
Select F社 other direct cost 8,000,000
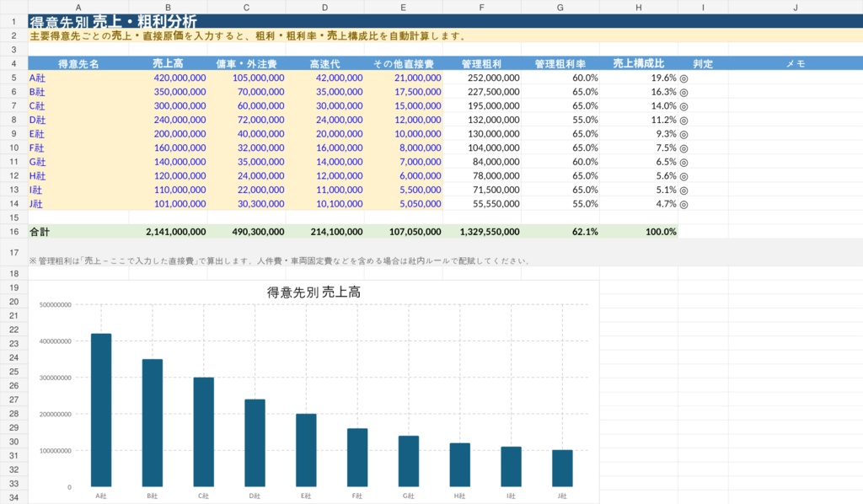click(x=404, y=148)
